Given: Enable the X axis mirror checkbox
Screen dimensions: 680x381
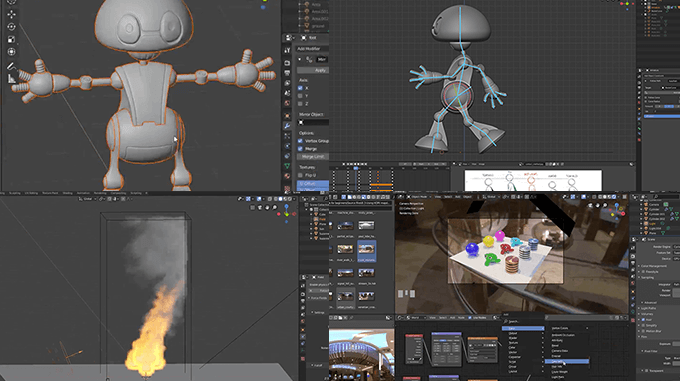Looking at the screenshot, I should (300, 88).
